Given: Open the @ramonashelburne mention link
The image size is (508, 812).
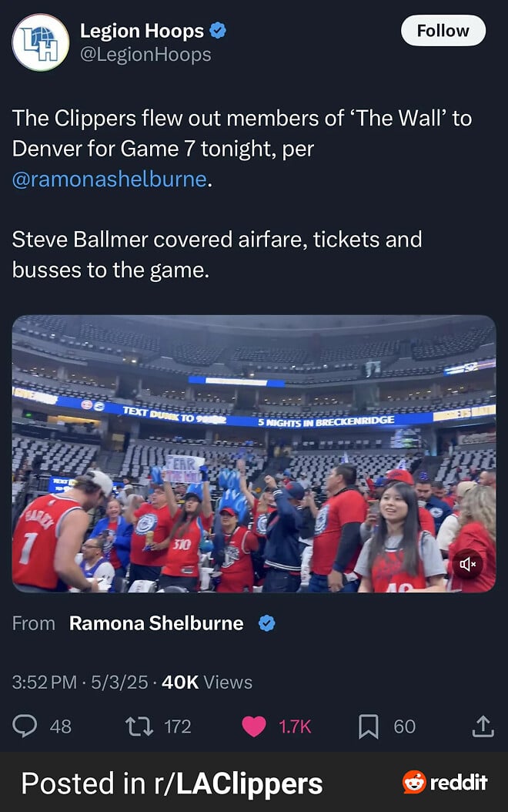Looking at the screenshot, I should pyautogui.click(x=109, y=180).
